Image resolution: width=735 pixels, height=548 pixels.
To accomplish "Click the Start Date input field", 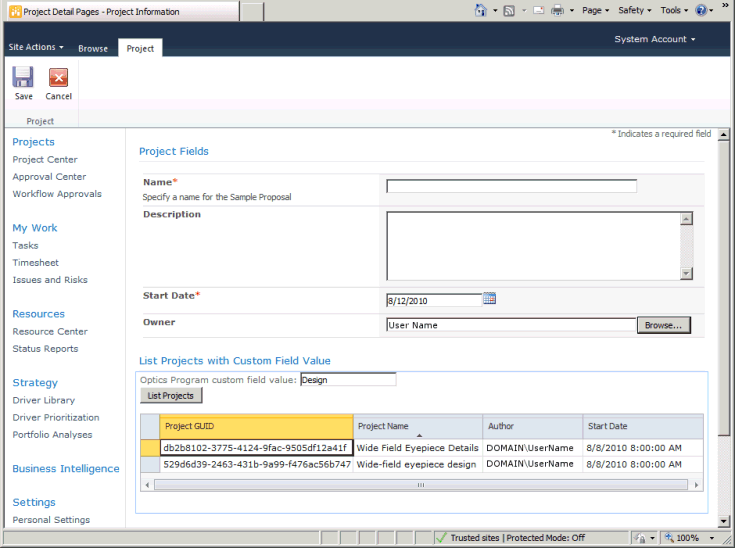I will [434, 300].
